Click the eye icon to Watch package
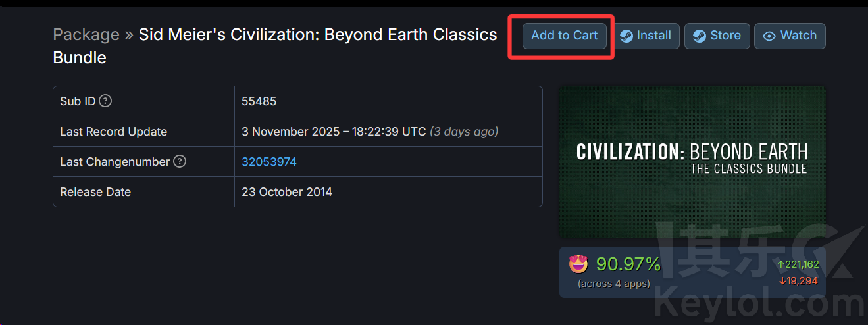 (769, 36)
